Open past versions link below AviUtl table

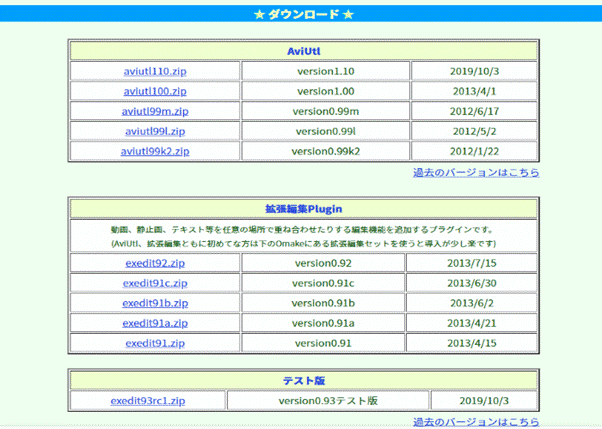[x=476, y=173]
